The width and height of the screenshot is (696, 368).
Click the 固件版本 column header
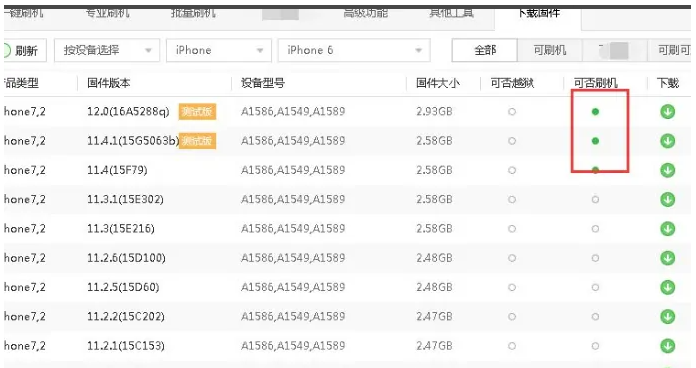(108, 83)
